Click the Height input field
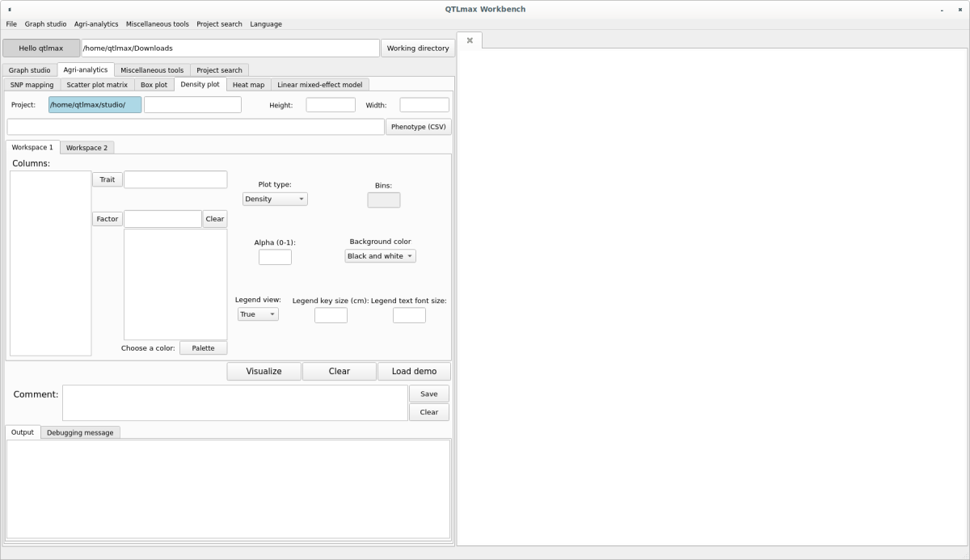This screenshot has width=970, height=560. pyautogui.click(x=330, y=105)
